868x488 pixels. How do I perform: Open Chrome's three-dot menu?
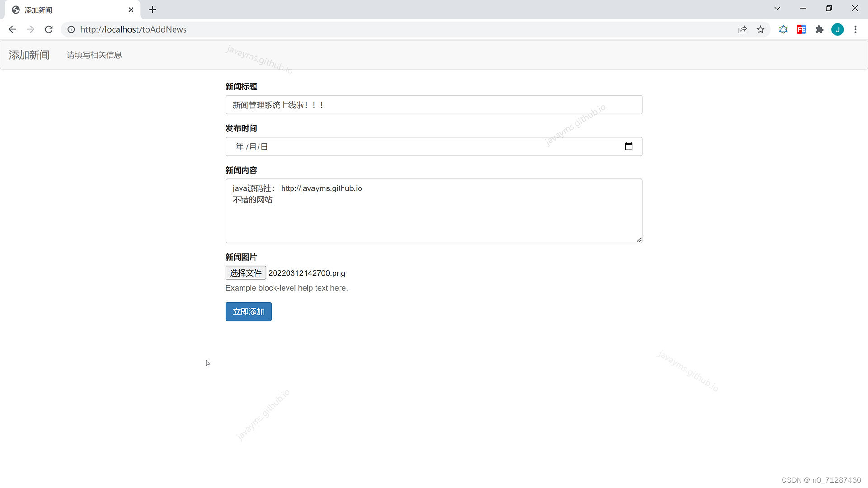[855, 29]
